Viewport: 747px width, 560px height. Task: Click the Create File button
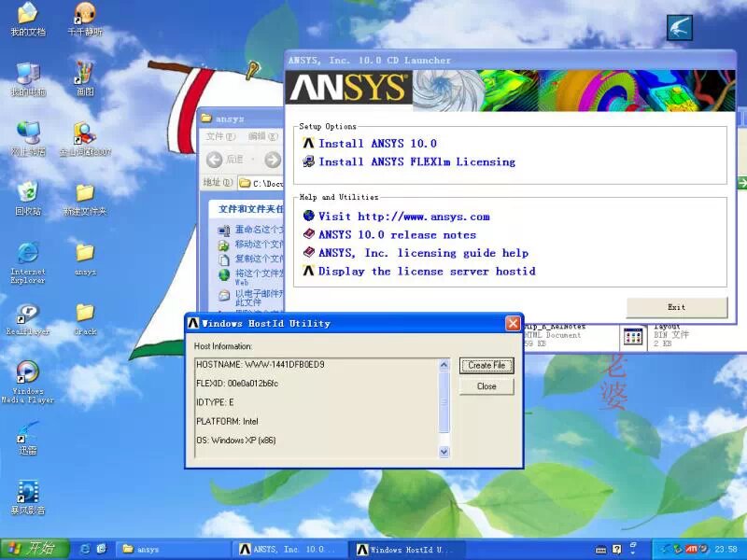(486, 365)
